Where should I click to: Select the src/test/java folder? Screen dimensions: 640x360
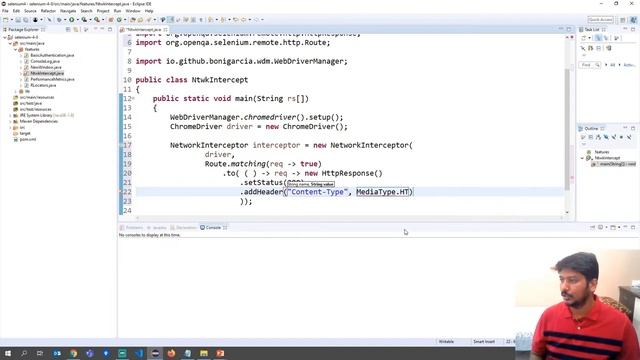(x=31, y=103)
